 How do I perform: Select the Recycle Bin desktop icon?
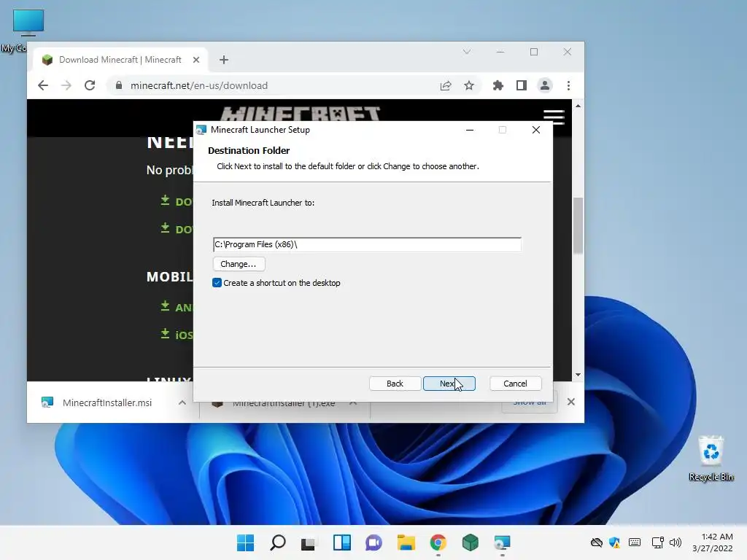coord(711,459)
